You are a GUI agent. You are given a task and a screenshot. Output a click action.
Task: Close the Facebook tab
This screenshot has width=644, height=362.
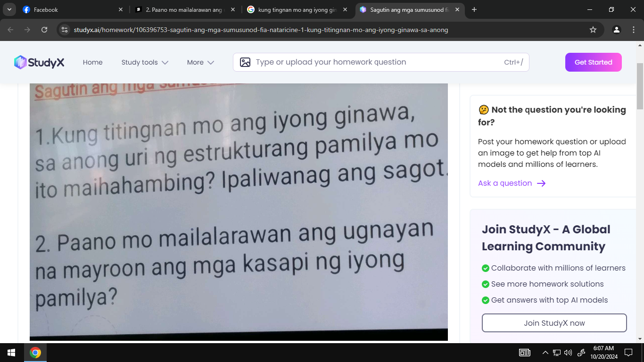tap(121, 9)
